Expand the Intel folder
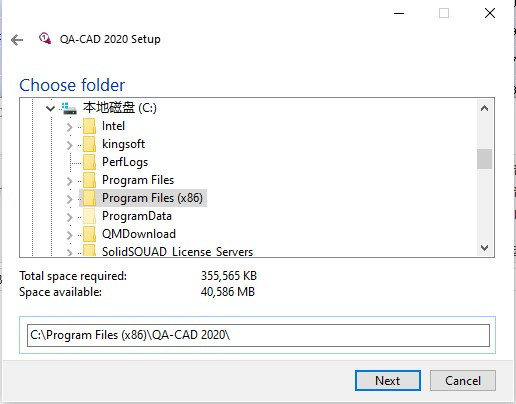The width and height of the screenshot is (516, 404). [x=69, y=127]
